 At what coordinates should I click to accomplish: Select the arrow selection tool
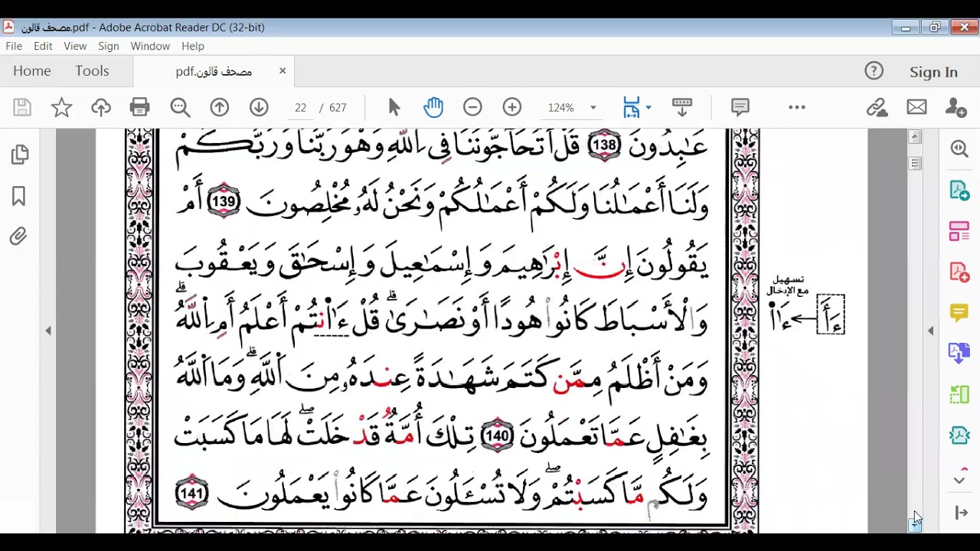click(394, 107)
